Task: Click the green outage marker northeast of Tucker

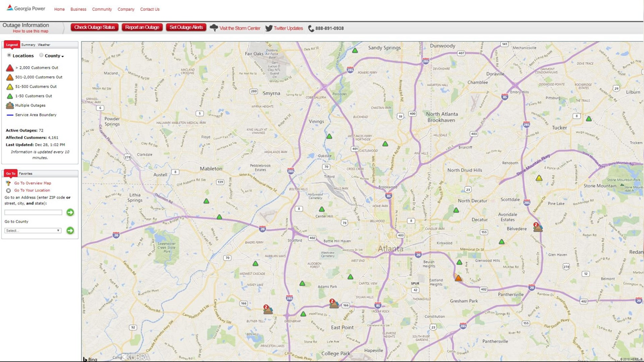Action: (x=589, y=119)
